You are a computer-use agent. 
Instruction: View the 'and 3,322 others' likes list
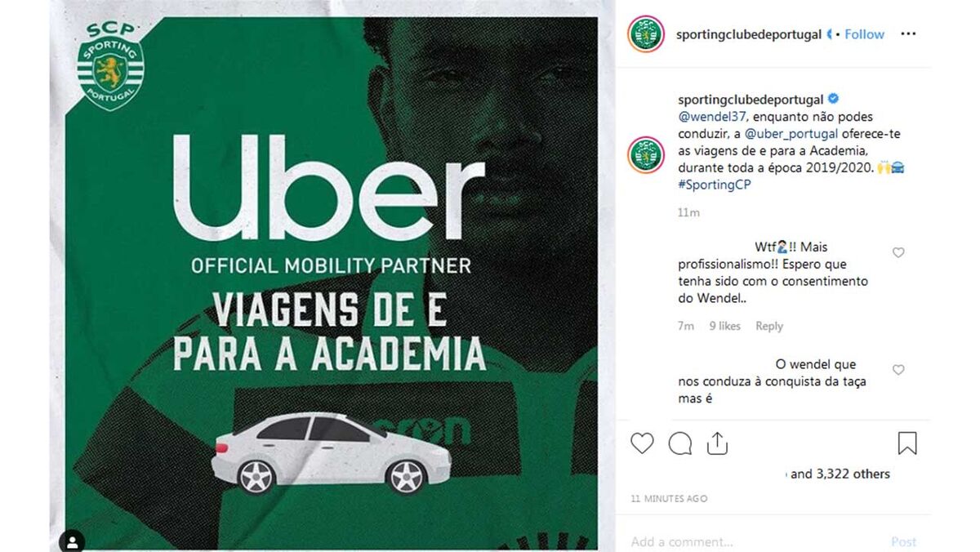click(840, 474)
